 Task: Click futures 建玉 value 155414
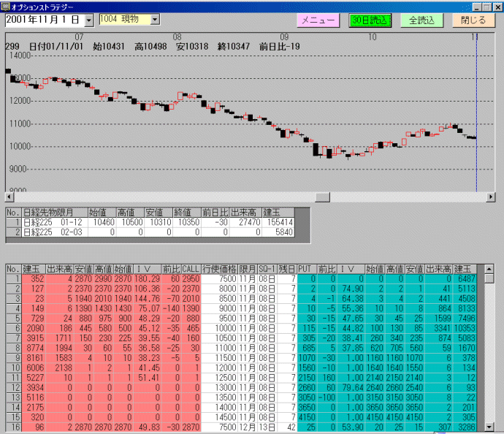pos(278,222)
